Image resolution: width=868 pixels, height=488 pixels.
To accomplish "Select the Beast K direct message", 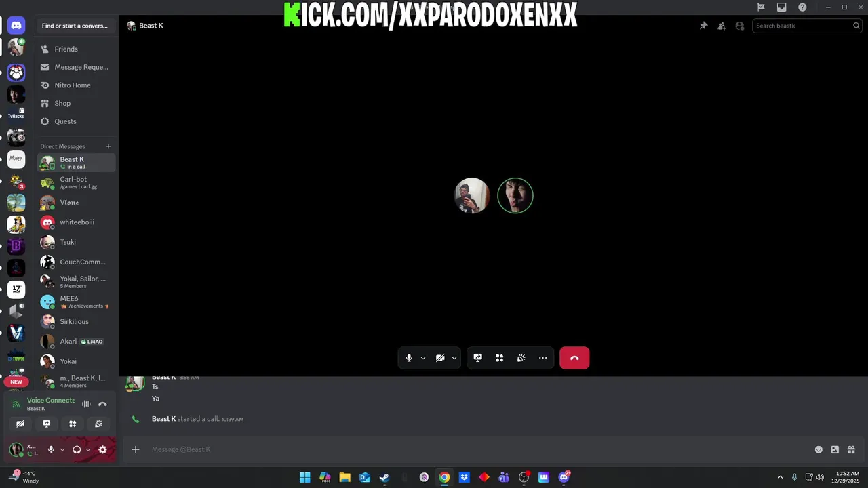I will (x=76, y=163).
